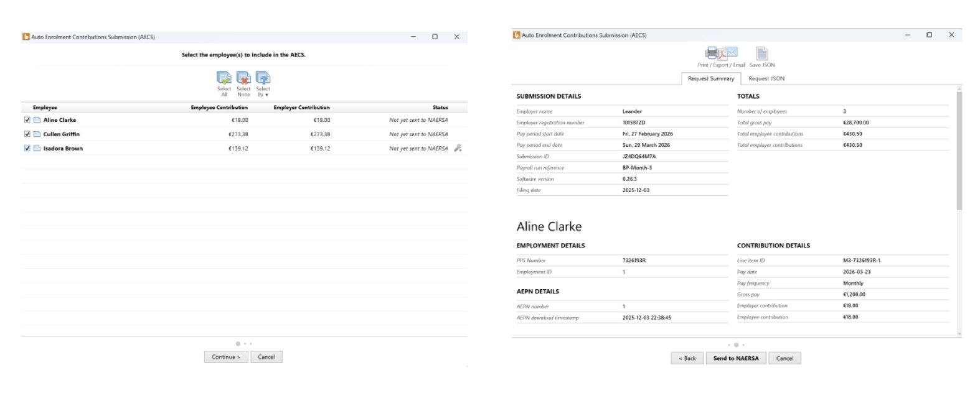Click the request summary vertical scrollbar thumb
Screen dimensions: 980x403
[x=959, y=151]
